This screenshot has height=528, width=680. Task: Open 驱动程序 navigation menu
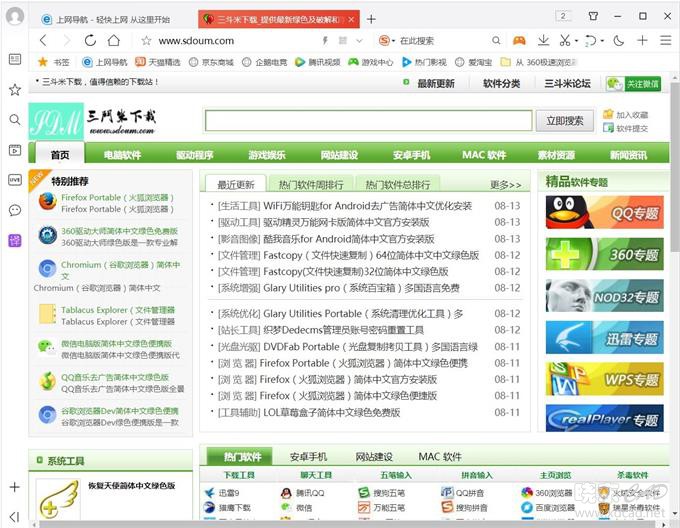point(195,155)
